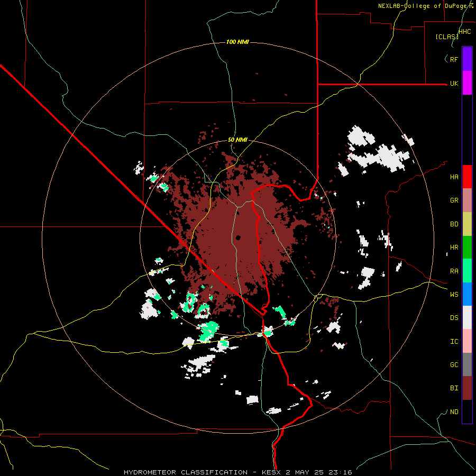Click the GR legend label

point(454,200)
